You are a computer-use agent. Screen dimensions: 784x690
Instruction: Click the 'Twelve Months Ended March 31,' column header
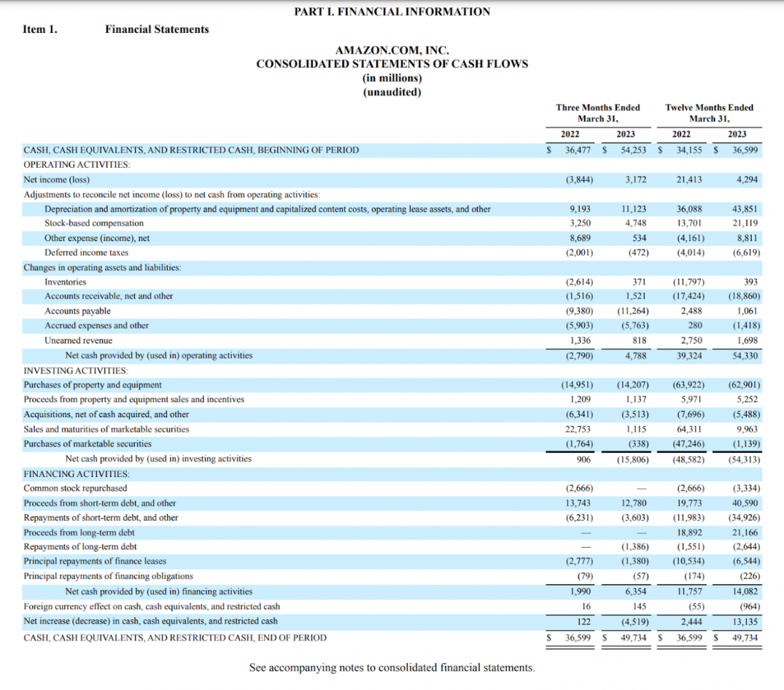pos(708,113)
